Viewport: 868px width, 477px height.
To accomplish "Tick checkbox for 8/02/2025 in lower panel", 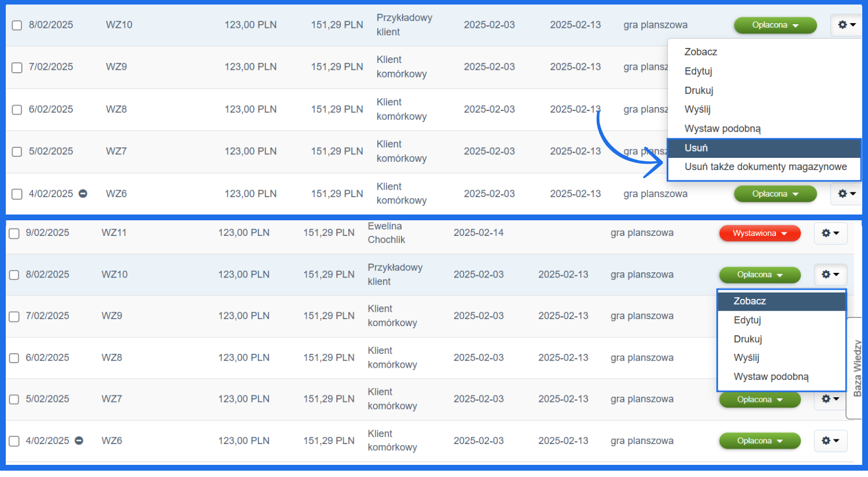I will pos(14,275).
